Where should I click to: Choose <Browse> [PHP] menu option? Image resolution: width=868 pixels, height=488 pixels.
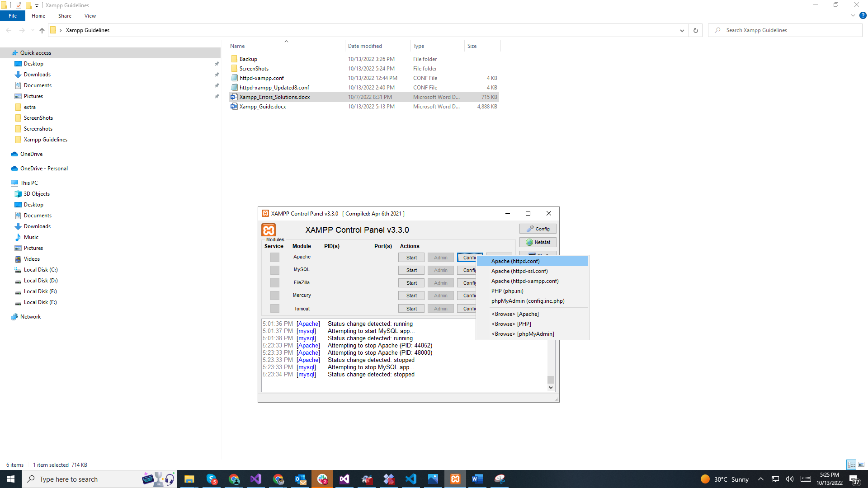(x=532, y=324)
